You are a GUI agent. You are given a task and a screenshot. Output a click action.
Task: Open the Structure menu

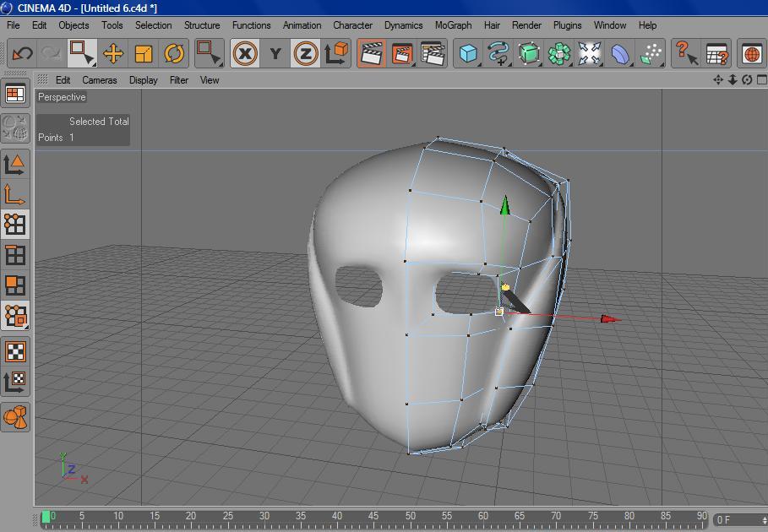tap(202, 25)
